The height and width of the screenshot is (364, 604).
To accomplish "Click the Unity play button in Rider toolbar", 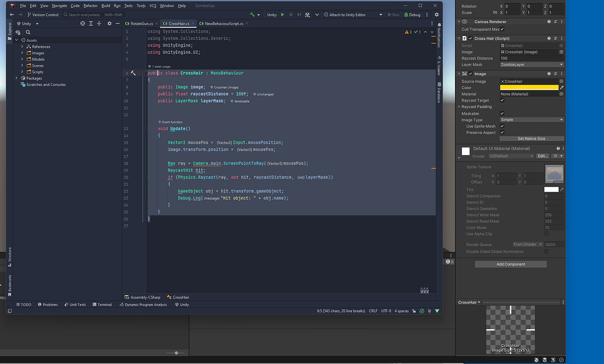I will click(x=283, y=14).
